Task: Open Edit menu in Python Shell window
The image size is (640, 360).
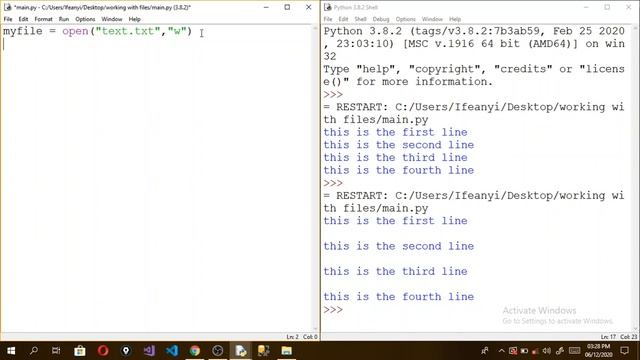Action: (x=343, y=19)
